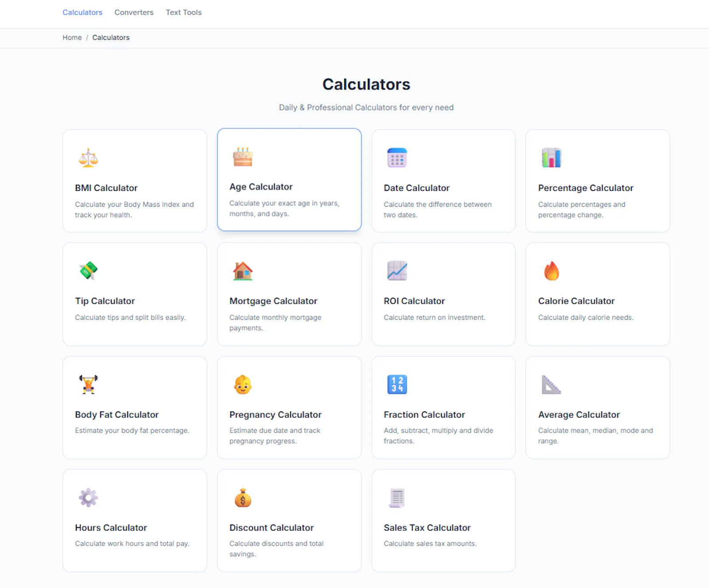This screenshot has height=588, width=709.
Task: Click 'Calculate daily calorie needs' text
Action: (x=586, y=317)
